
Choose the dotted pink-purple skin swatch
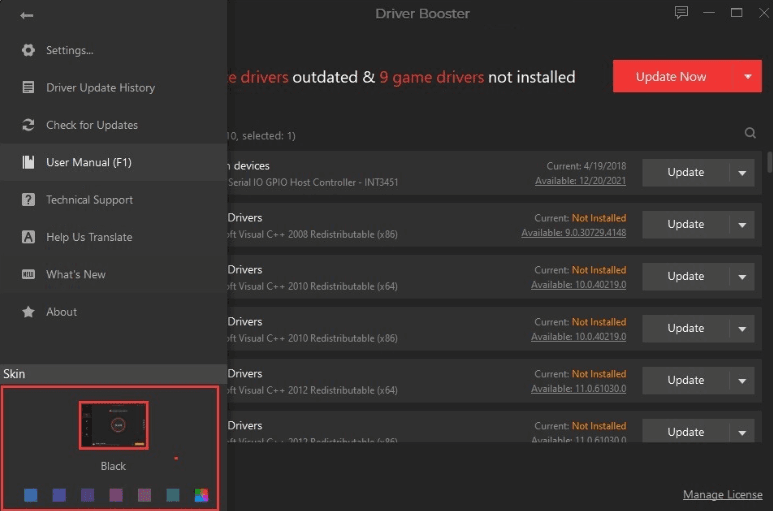tap(144, 495)
